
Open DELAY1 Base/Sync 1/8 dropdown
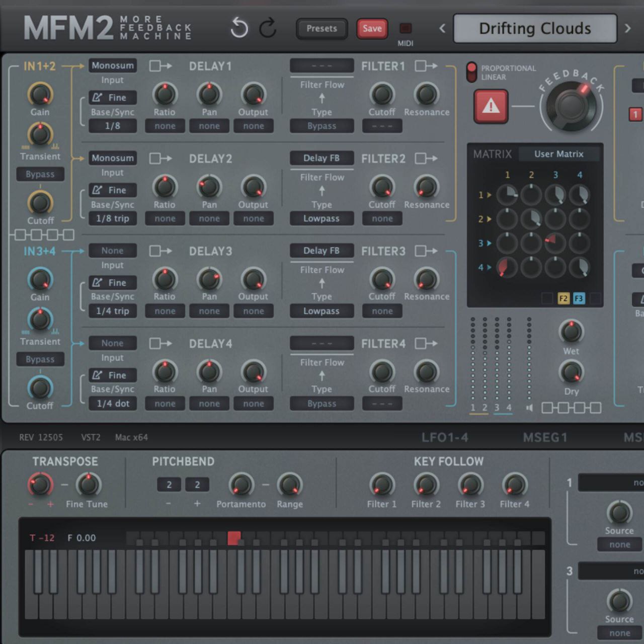click(113, 126)
